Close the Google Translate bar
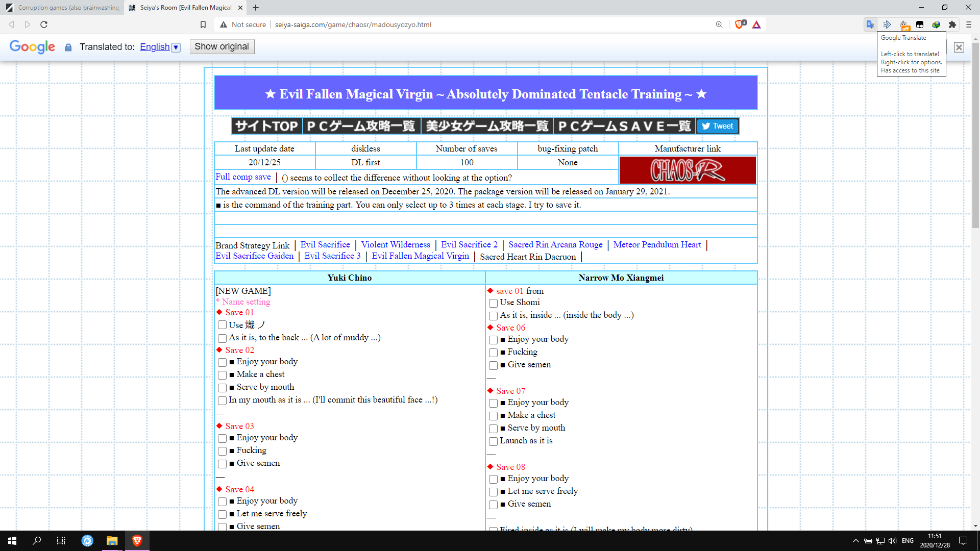 pyautogui.click(x=959, y=47)
